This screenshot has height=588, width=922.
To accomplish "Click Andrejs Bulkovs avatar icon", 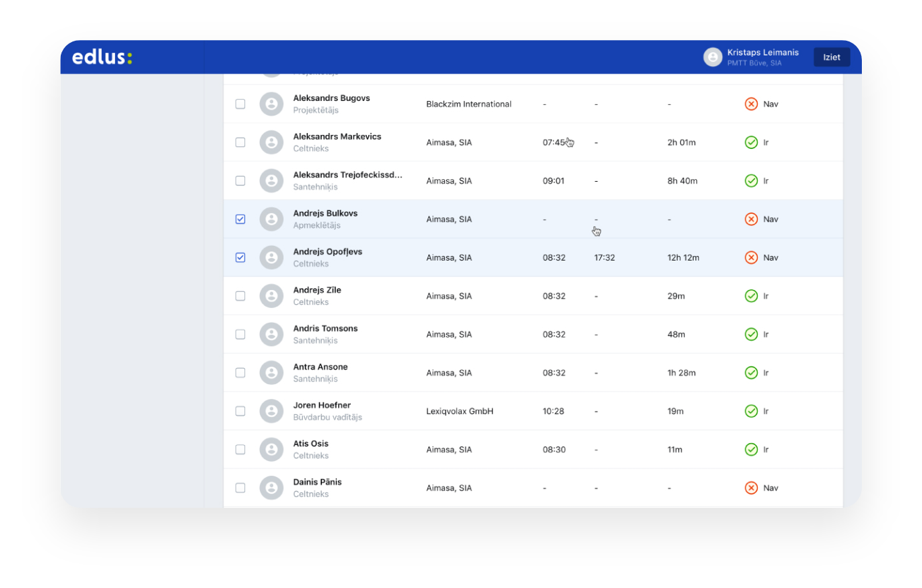I will click(x=271, y=219).
